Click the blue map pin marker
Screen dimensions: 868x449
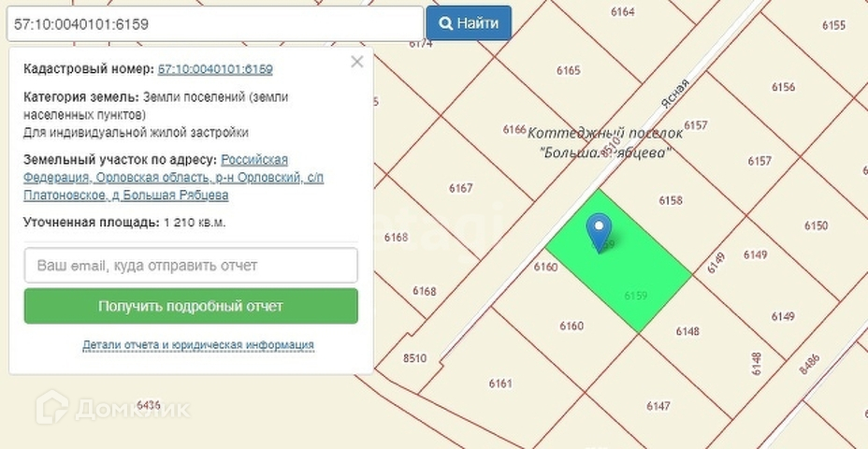point(599,230)
